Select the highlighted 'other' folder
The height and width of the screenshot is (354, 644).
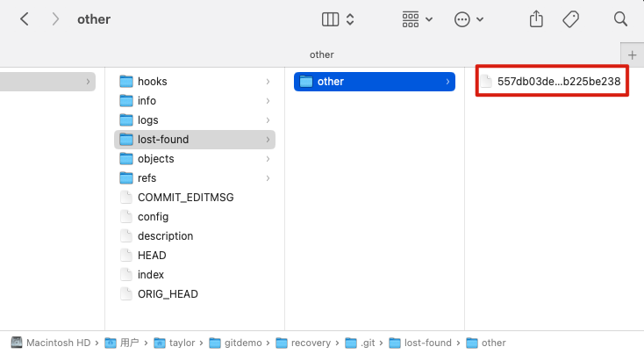tap(375, 82)
